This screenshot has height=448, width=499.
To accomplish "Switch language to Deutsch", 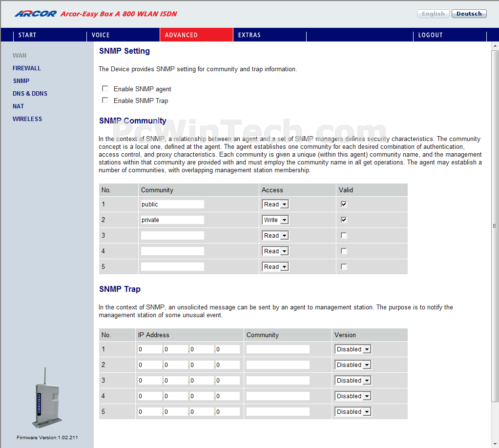I will point(469,14).
